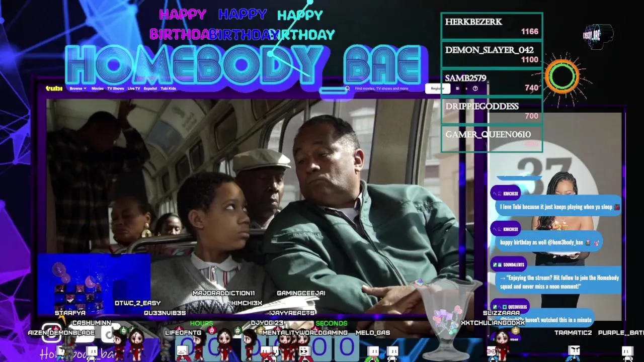644x362 pixels.
Task: Open the Tubi Kids section
Action: 169,88
